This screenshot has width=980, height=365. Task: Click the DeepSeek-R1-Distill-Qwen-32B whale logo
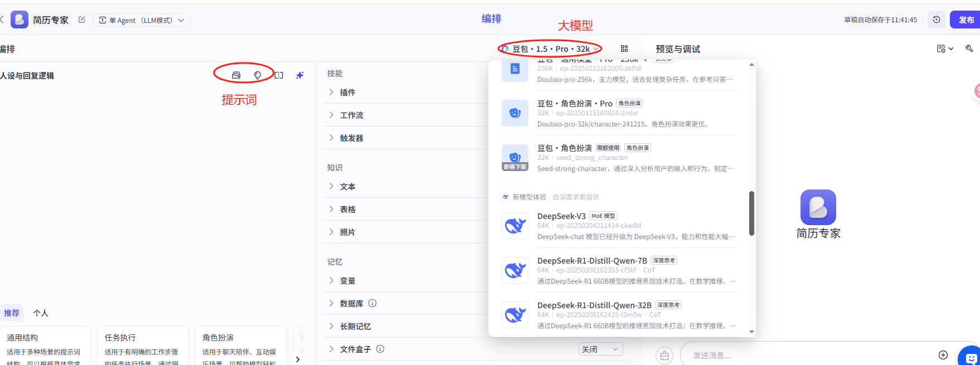coord(515,315)
